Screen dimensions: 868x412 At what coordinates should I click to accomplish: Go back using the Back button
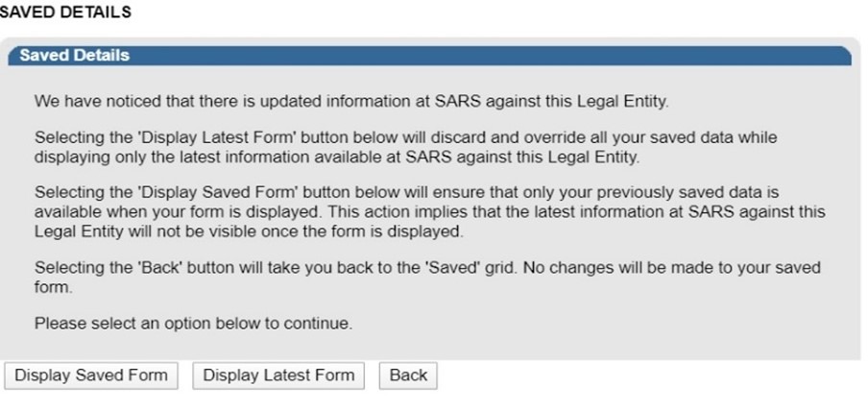click(408, 376)
